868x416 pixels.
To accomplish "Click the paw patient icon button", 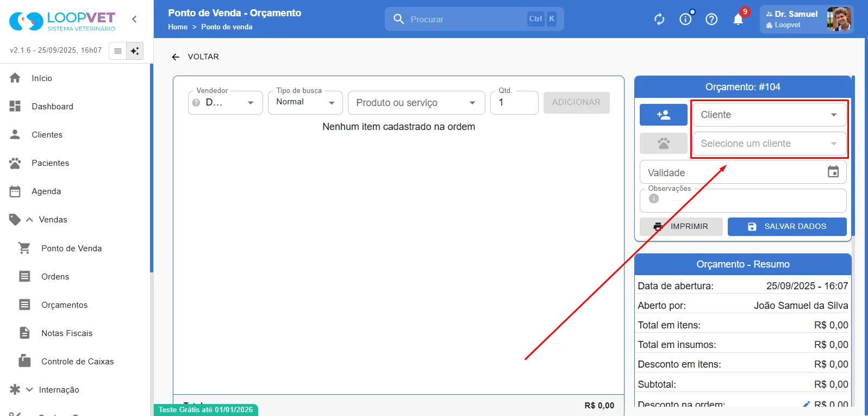I will pos(664,144).
